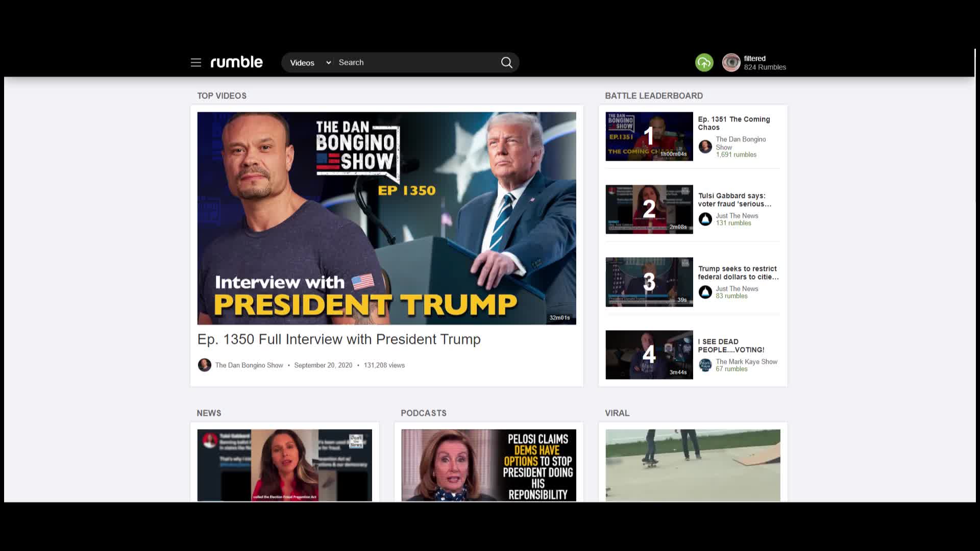Click the green upload video icon
Viewport: 980px width, 551px height.
(x=704, y=63)
